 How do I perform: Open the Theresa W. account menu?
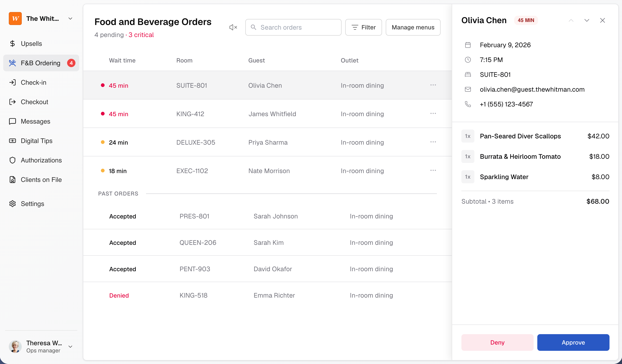(x=70, y=346)
